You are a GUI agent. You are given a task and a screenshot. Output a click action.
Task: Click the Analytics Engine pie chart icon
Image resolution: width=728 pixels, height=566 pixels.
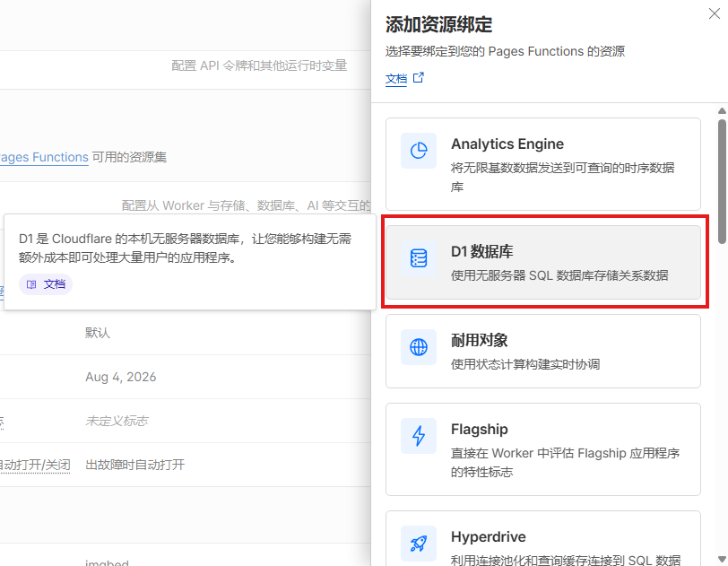419,151
